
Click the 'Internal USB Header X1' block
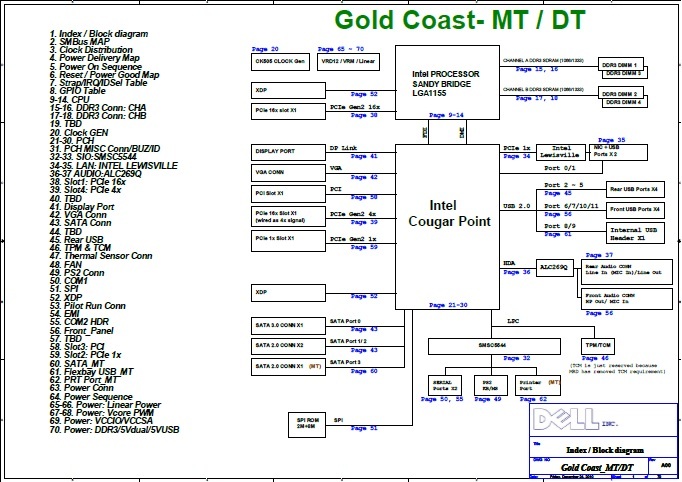click(635, 234)
